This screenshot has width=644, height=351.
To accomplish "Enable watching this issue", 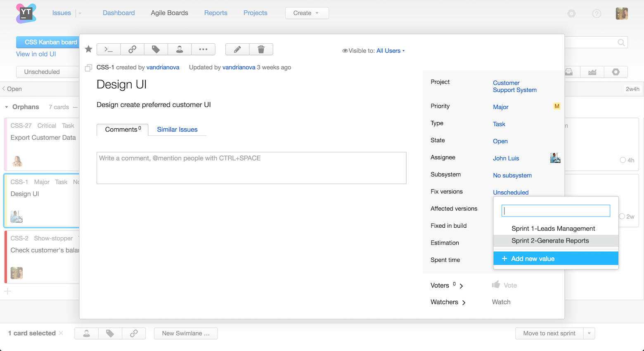I will coord(501,302).
